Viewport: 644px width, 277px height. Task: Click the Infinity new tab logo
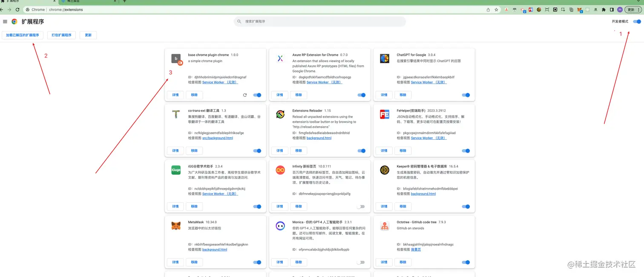(280, 170)
